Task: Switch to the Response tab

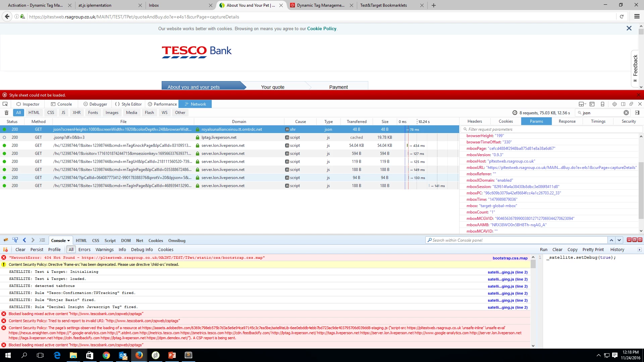Action: [567, 121]
